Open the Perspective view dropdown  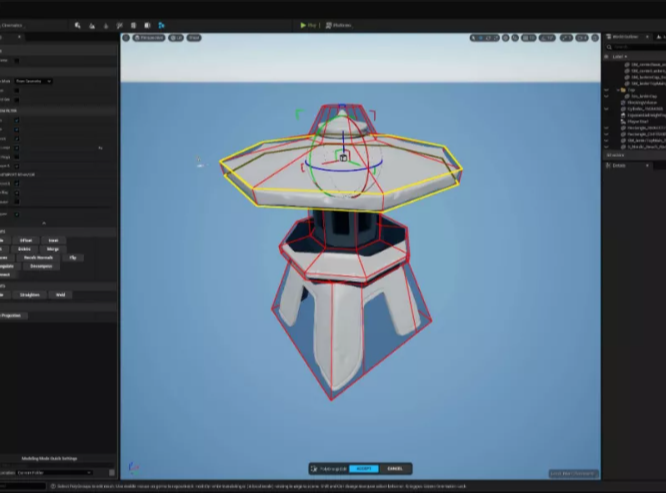(149, 38)
